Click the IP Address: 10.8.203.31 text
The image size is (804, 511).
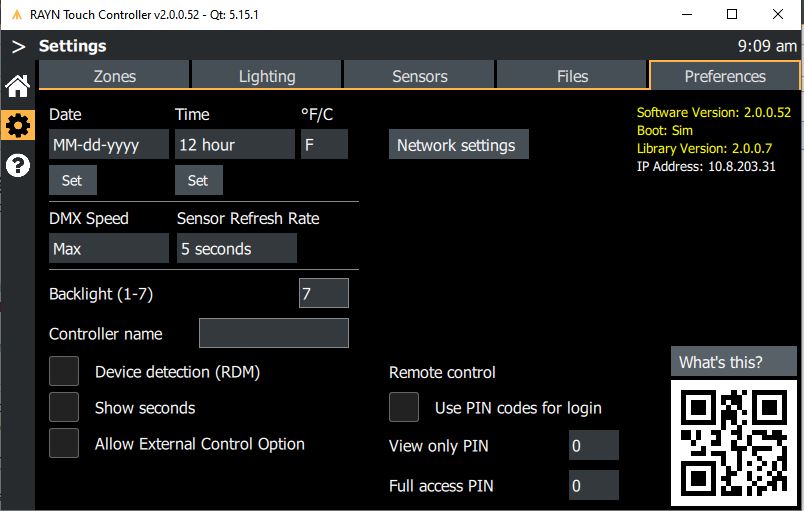pos(706,166)
